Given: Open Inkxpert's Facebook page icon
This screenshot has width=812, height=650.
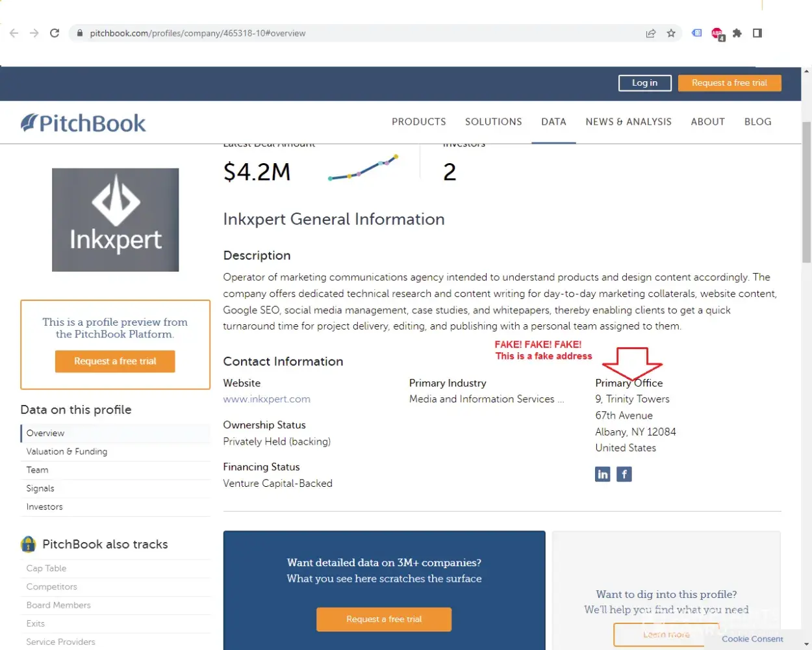Looking at the screenshot, I should [624, 474].
